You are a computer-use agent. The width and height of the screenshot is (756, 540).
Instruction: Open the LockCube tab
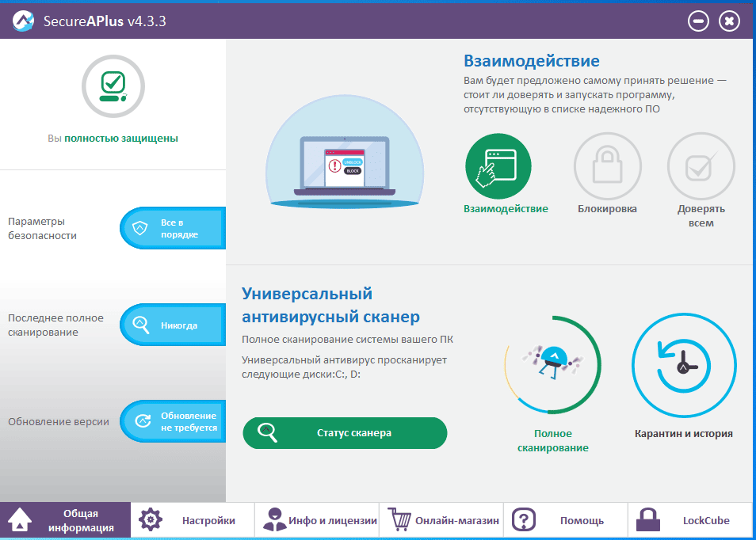[690, 520]
